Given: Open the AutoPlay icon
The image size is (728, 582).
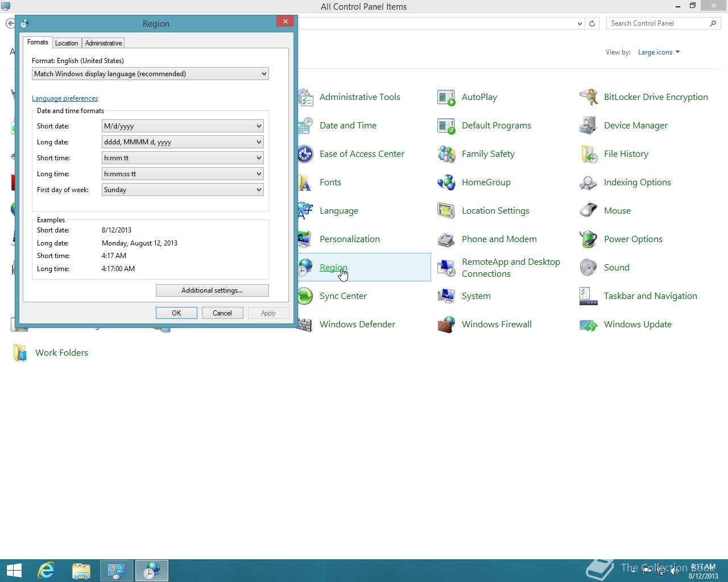Looking at the screenshot, I should (446, 97).
